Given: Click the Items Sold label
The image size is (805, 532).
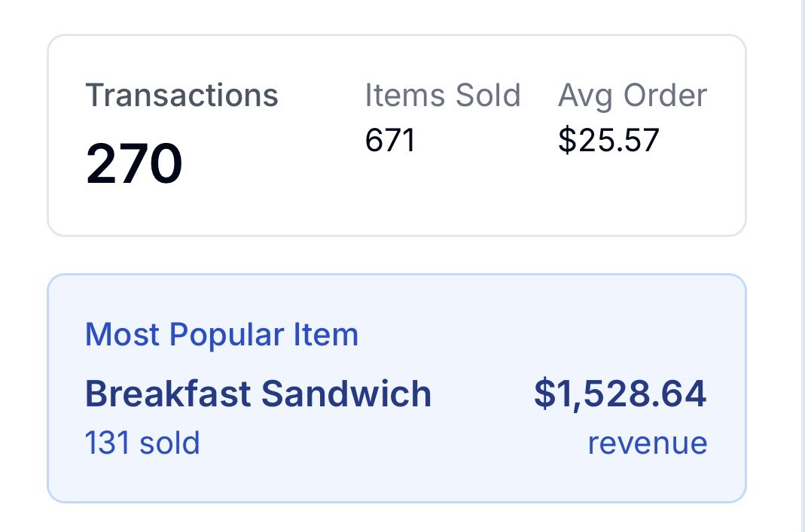Looking at the screenshot, I should (x=442, y=96).
